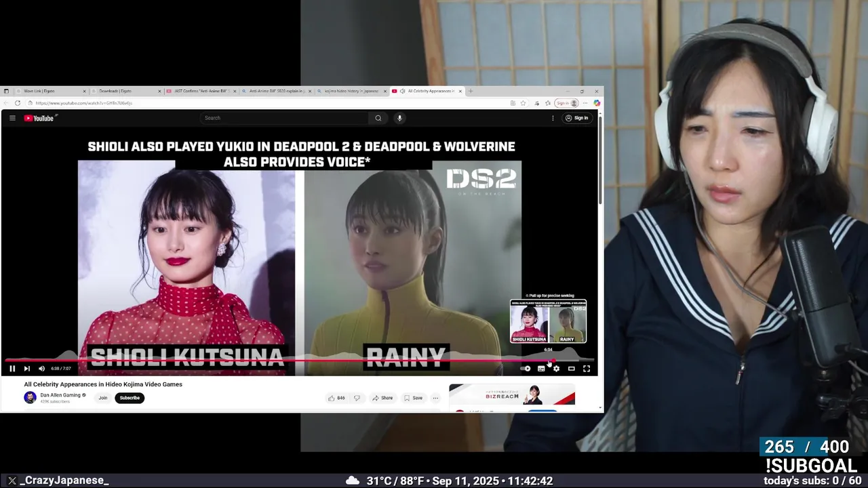Go to YouTube home via logo
This screenshot has width=868, height=488.
click(x=39, y=118)
